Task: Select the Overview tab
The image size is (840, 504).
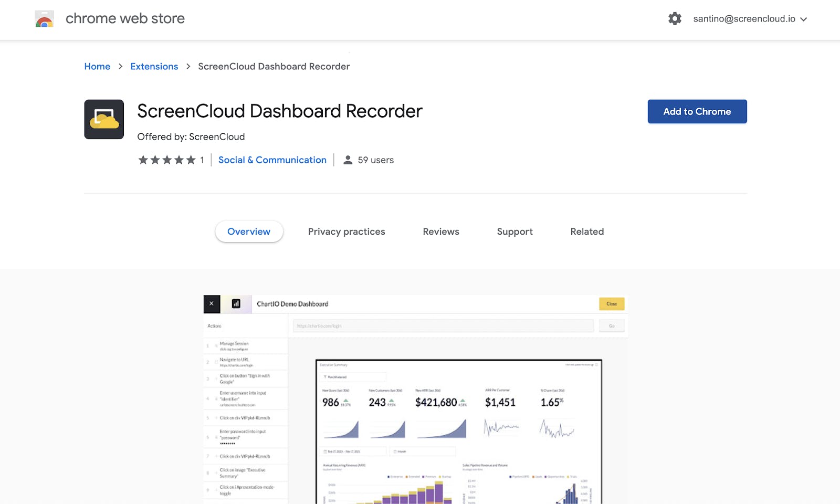Action: tap(249, 232)
